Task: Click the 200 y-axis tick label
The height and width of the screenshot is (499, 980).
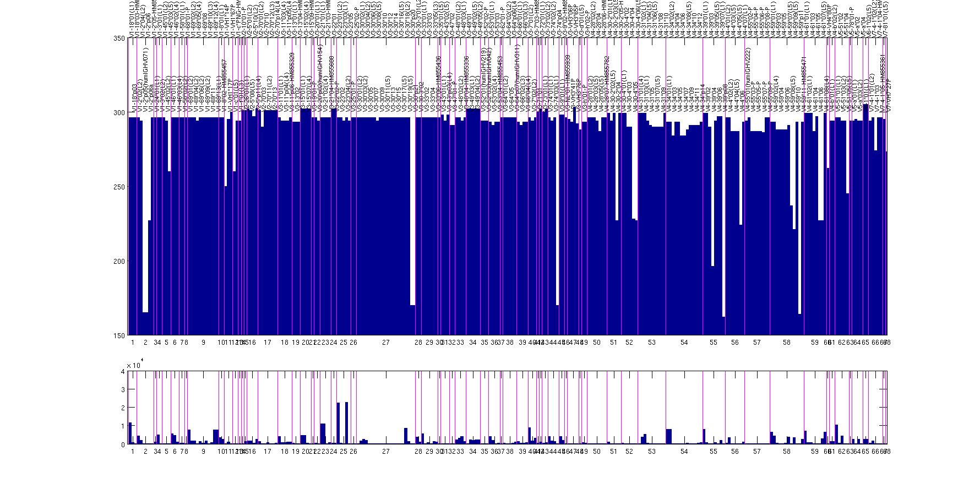Action: pos(118,261)
